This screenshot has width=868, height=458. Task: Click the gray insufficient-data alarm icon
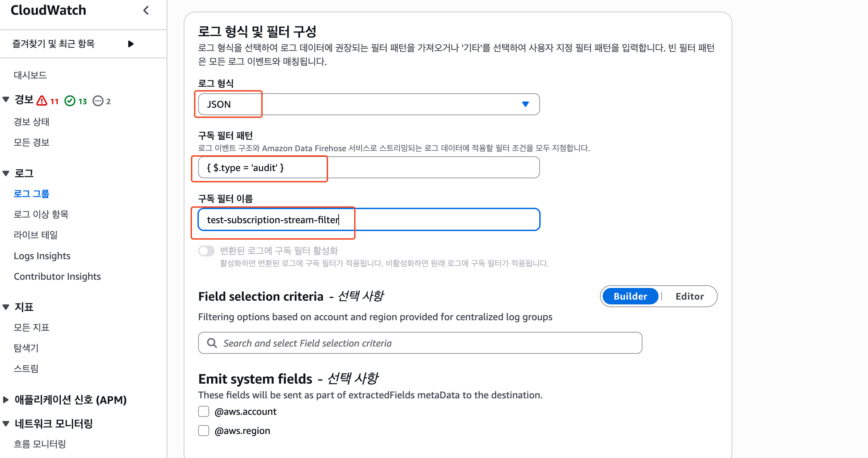click(x=98, y=101)
